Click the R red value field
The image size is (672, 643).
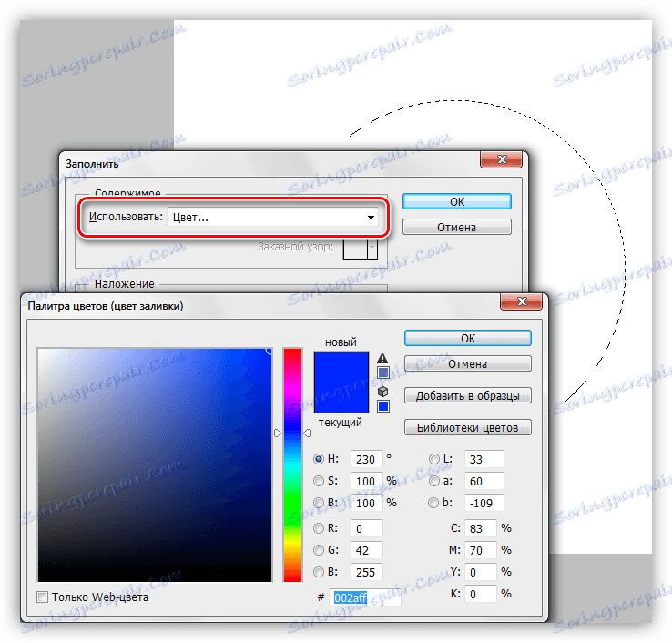366,528
